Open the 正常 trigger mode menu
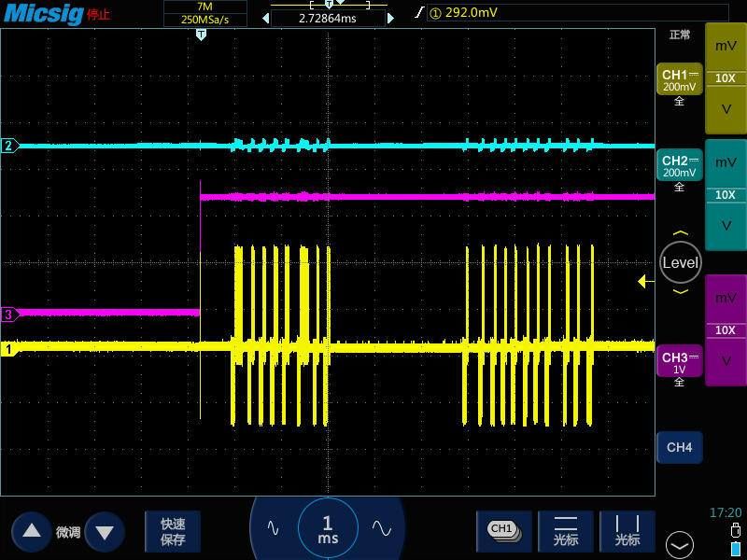The image size is (747, 560). (x=680, y=35)
